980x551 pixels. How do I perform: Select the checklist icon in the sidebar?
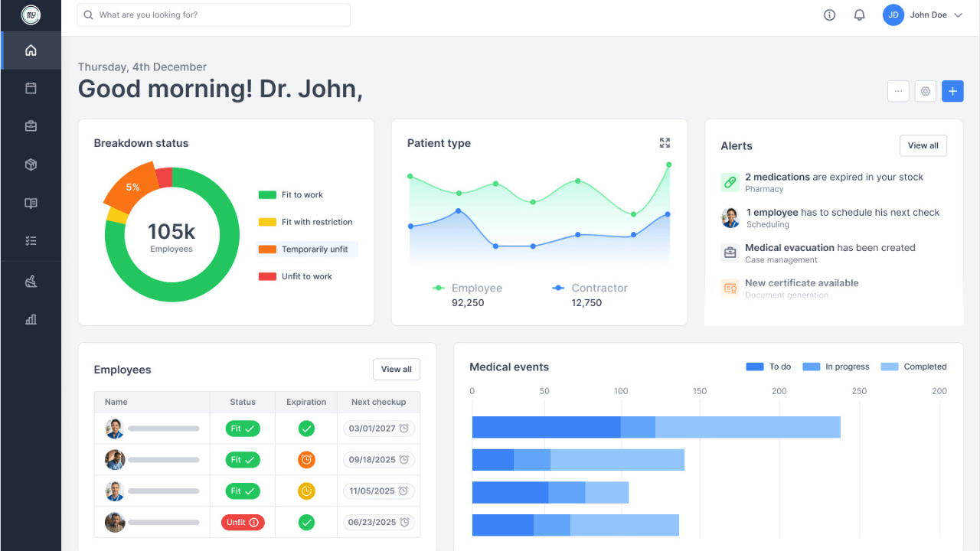[31, 240]
